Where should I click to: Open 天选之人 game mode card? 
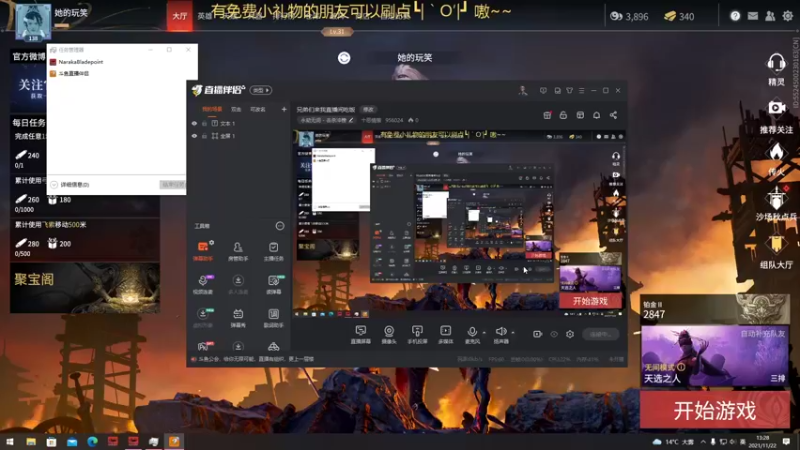714,356
